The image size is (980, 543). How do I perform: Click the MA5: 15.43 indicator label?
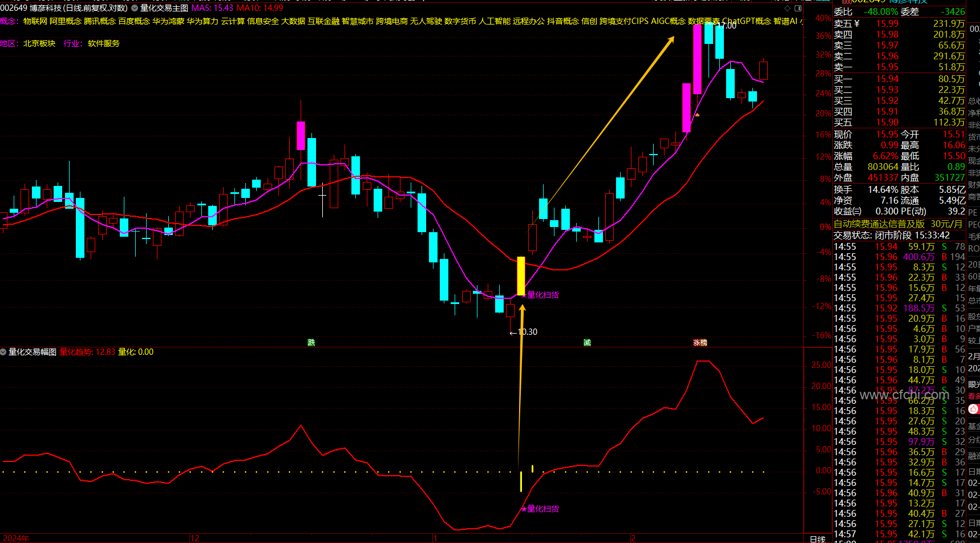[212, 8]
